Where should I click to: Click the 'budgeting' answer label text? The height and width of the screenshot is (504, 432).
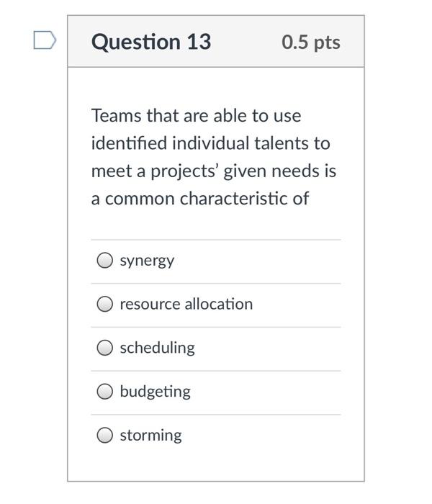[155, 392]
